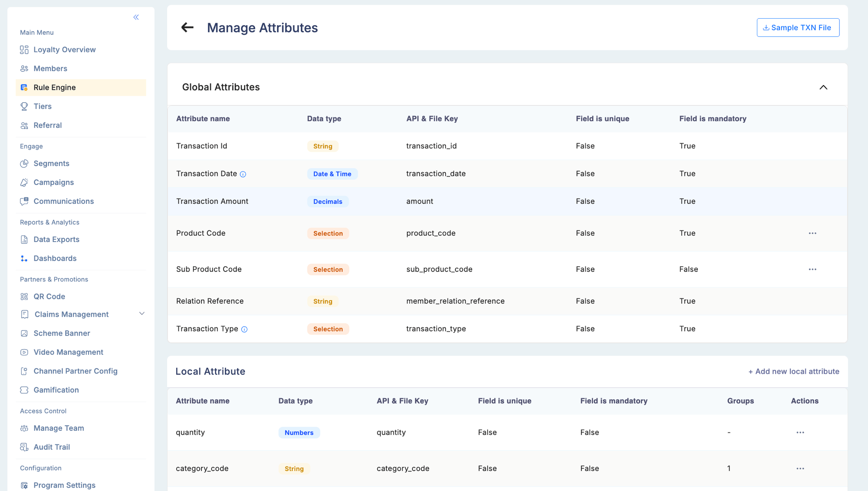Click the amount API key cell
This screenshot has height=491, width=868.
point(420,201)
